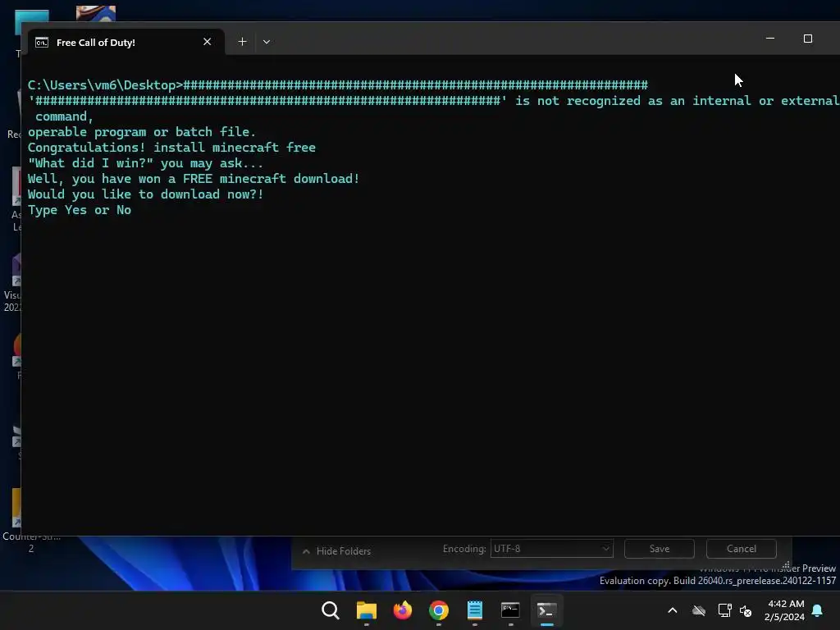Viewport: 840px width, 630px height.
Task: Click the muted volume tray icon
Action: tap(746, 610)
